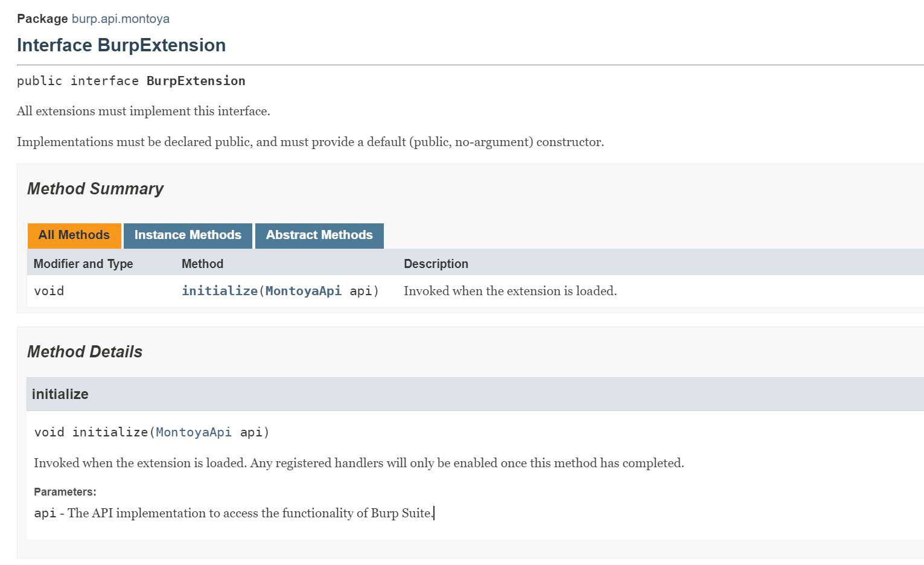The width and height of the screenshot is (924, 565).
Task: Open the initialize method link in summary table
Action: [x=220, y=291]
